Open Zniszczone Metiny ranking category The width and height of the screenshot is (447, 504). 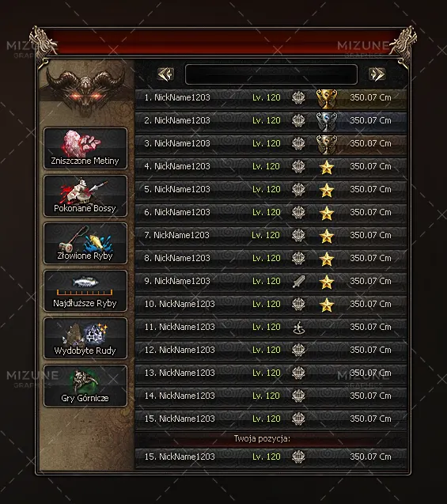coord(85,148)
